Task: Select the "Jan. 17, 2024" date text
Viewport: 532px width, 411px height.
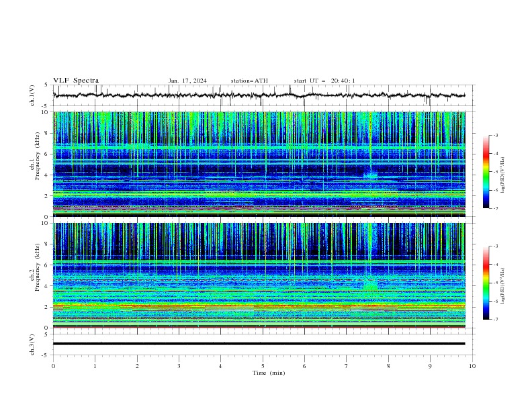Action: point(187,81)
